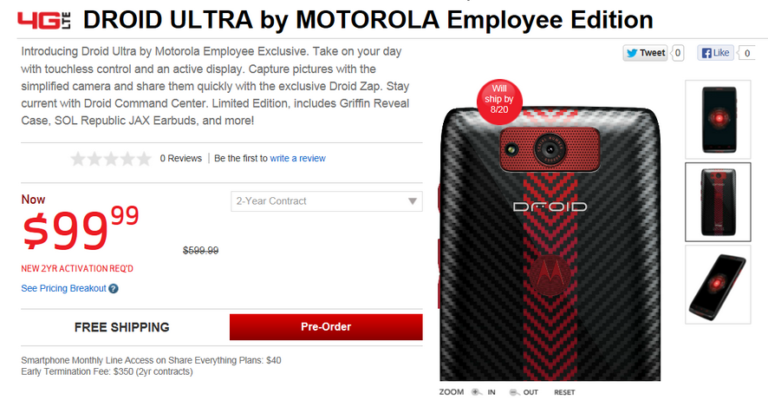Click the fifth rating star

144,159
